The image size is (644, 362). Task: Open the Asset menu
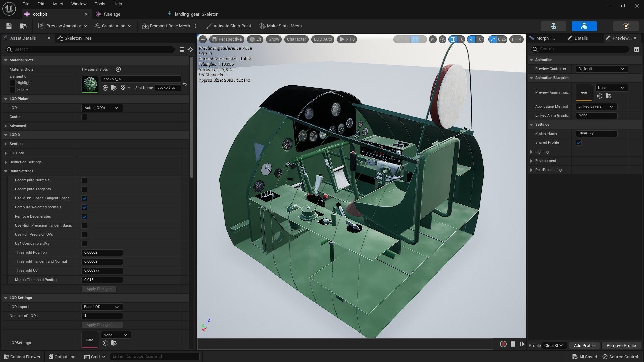tap(58, 4)
